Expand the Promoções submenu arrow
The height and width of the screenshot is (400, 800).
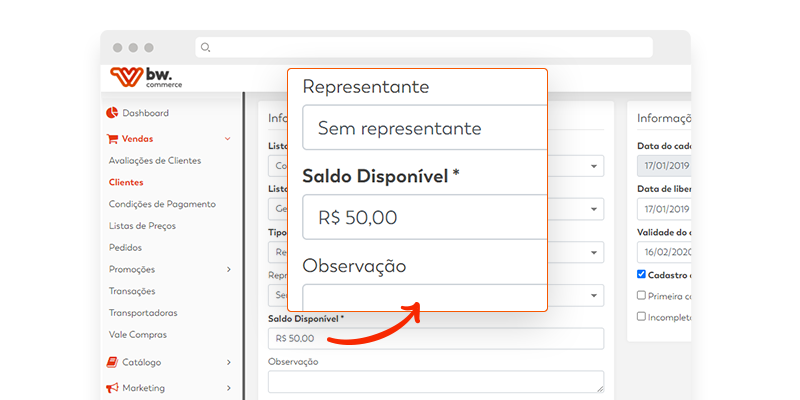tap(229, 269)
